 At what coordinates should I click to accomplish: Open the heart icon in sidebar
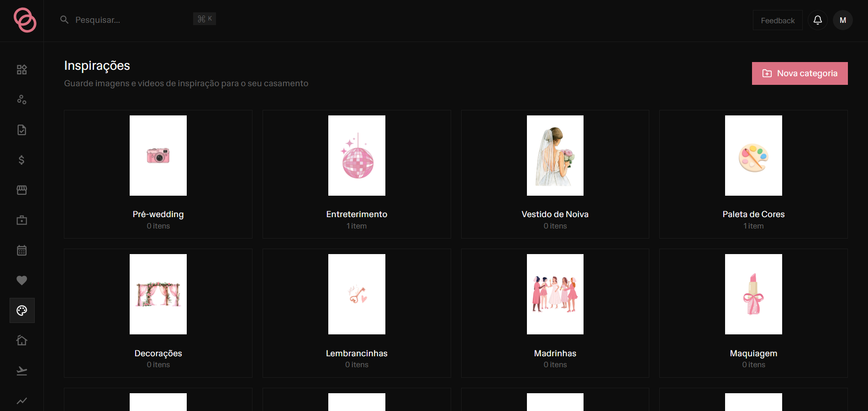point(22,280)
